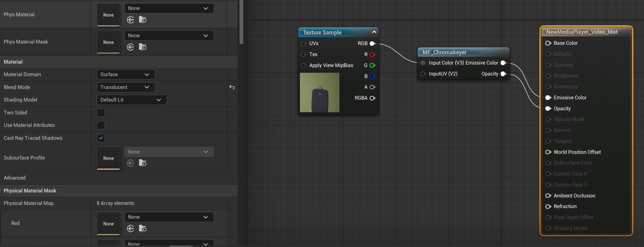Open the Shading Model dropdown
Viewport: 644px width, 247px height.
tap(131, 100)
